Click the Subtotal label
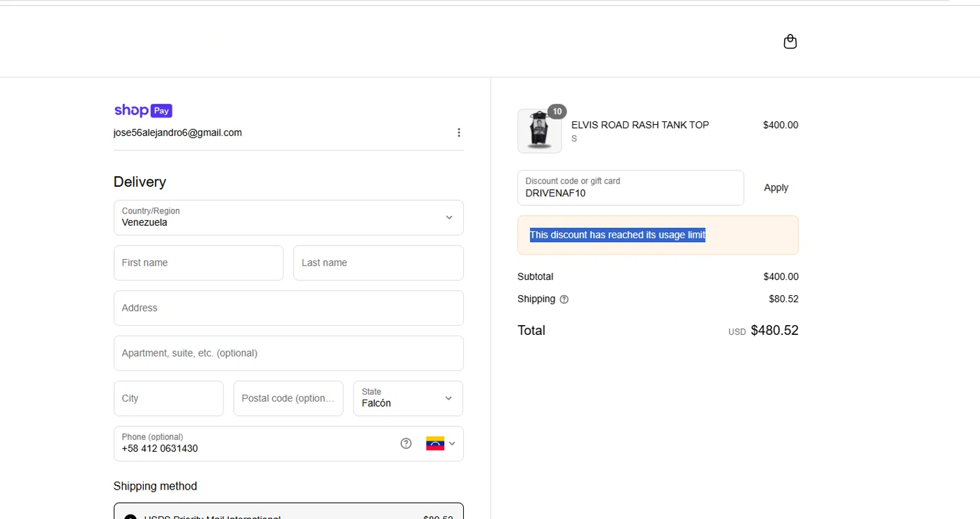980x519 pixels. (535, 277)
